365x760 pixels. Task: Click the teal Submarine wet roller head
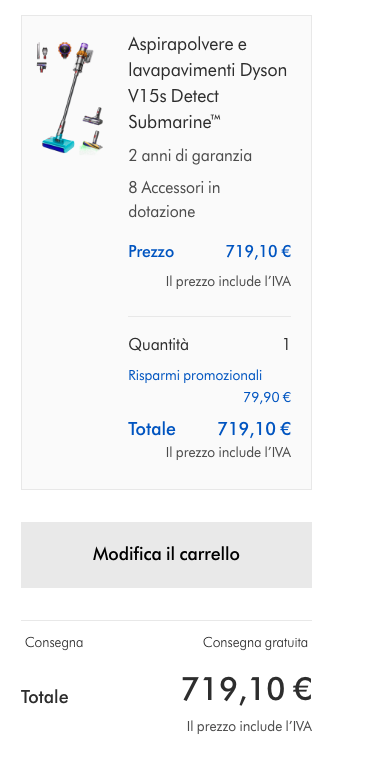(58, 144)
